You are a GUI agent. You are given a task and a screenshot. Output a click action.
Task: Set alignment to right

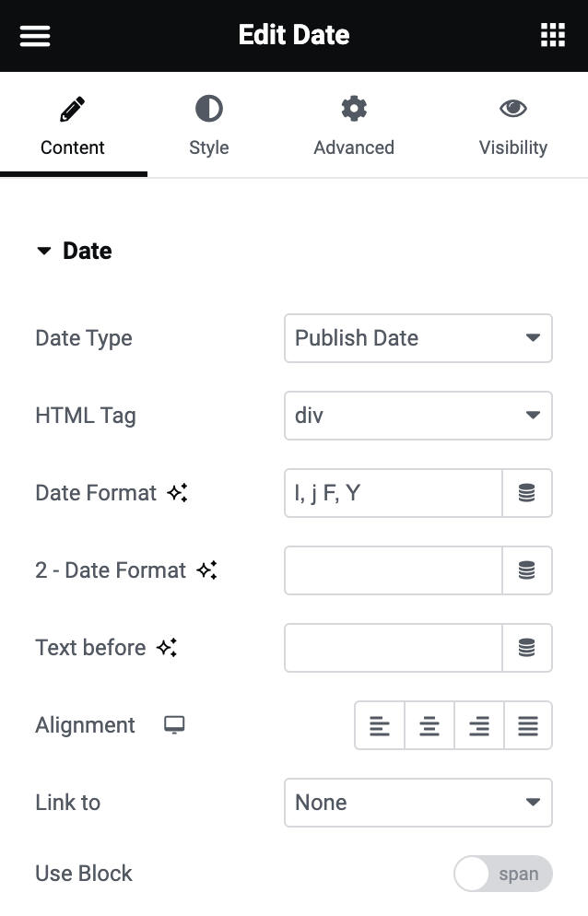coord(478,725)
